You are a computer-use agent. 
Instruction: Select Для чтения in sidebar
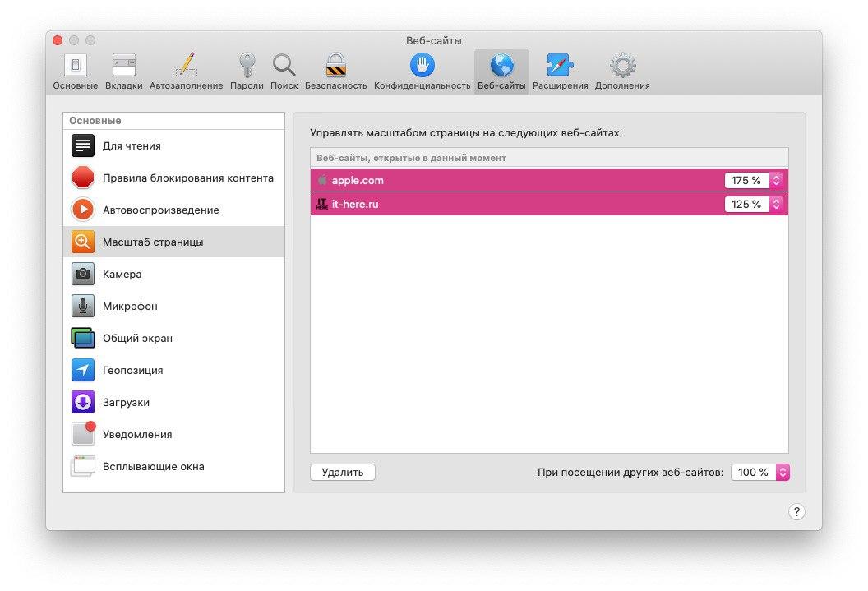(x=132, y=146)
